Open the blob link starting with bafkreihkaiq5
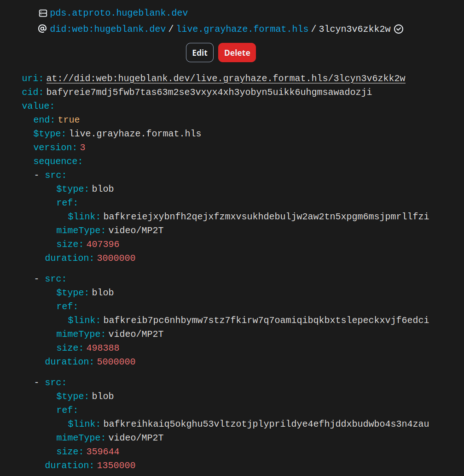 266,424
